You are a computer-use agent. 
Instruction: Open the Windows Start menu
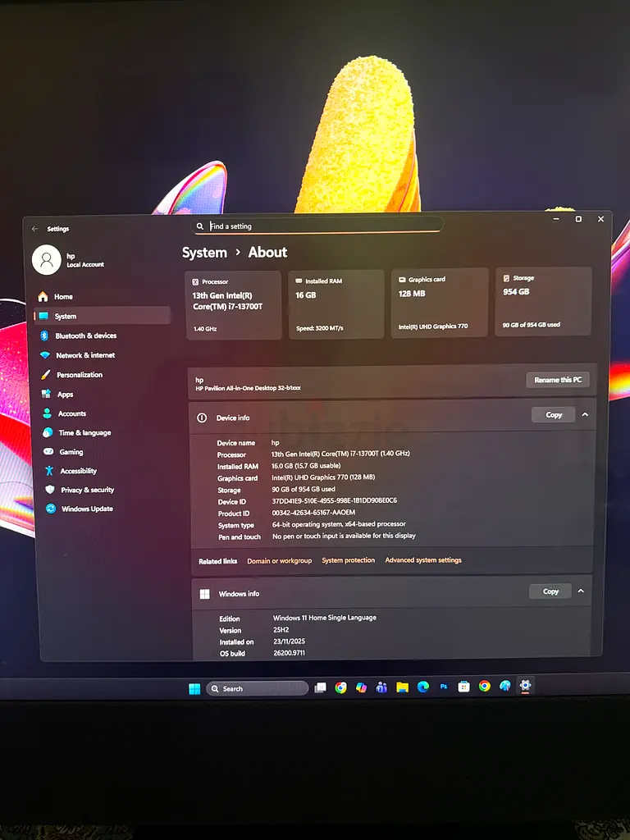pos(194,688)
